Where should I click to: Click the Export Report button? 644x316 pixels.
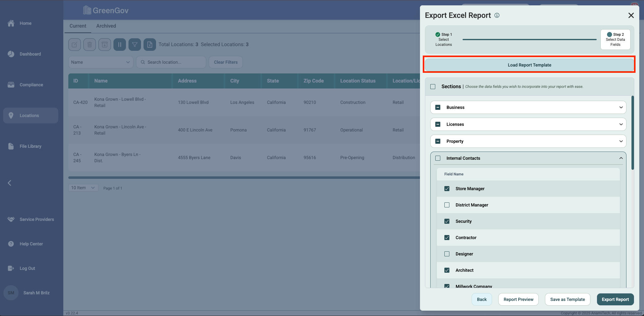pyautogui.click(x=615, y=299)
